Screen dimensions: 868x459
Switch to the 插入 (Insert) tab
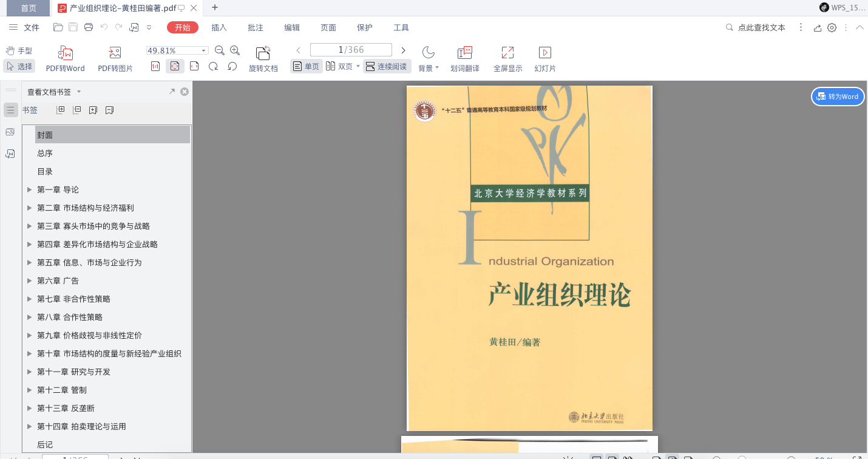219,27
